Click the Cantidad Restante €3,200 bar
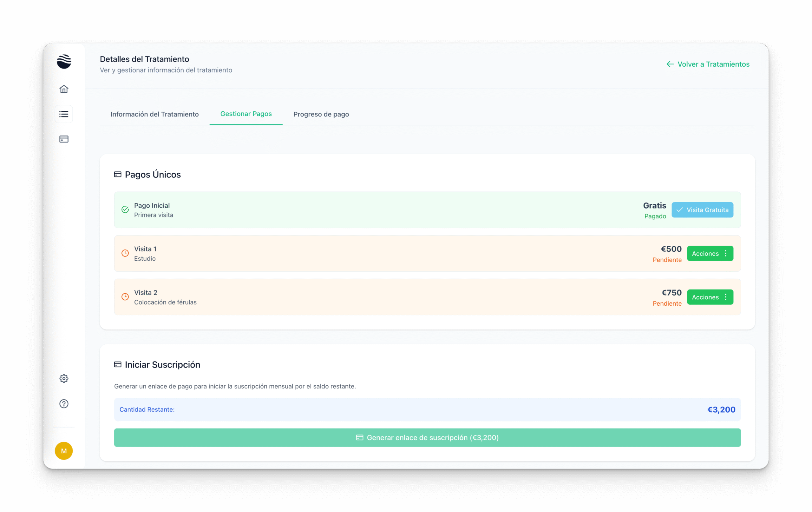The height and width of the screenshot is (512, 812). pos(427,409)
